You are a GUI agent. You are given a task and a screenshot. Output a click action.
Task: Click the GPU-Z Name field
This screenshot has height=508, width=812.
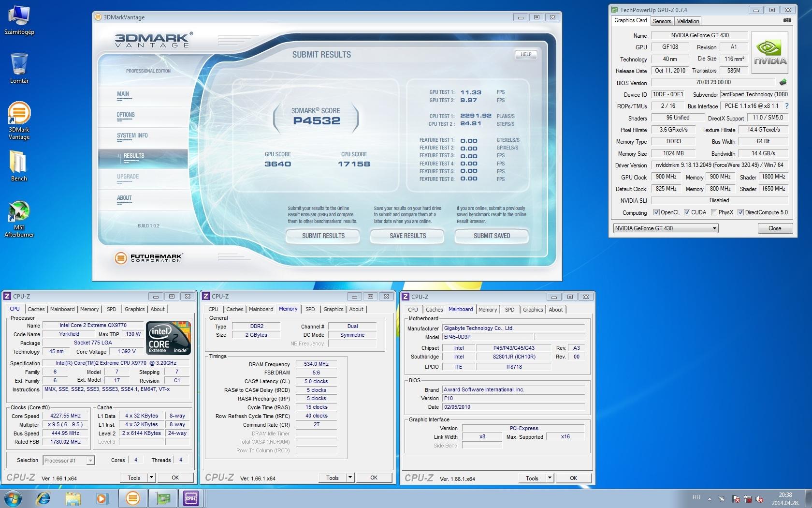click(x=700, y=35)
